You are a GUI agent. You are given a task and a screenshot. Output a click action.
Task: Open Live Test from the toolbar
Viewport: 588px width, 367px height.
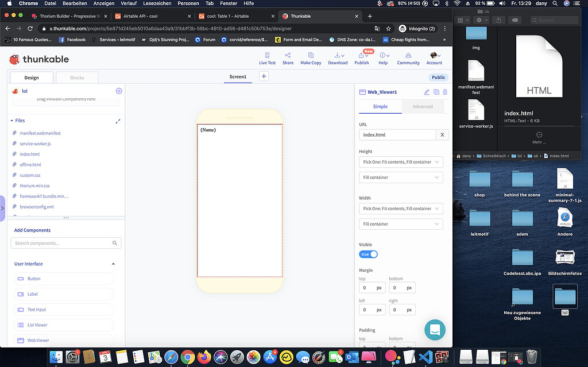click(267, 58)
